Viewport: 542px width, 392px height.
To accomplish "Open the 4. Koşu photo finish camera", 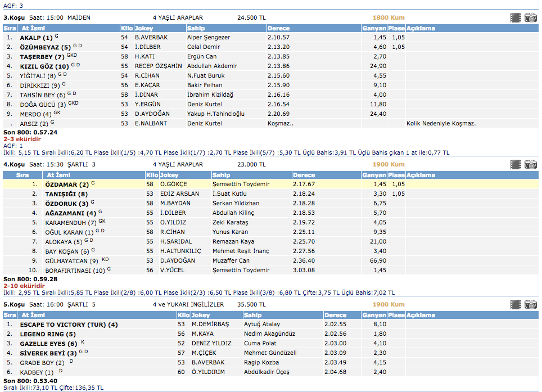I will (x=530, y=165).
